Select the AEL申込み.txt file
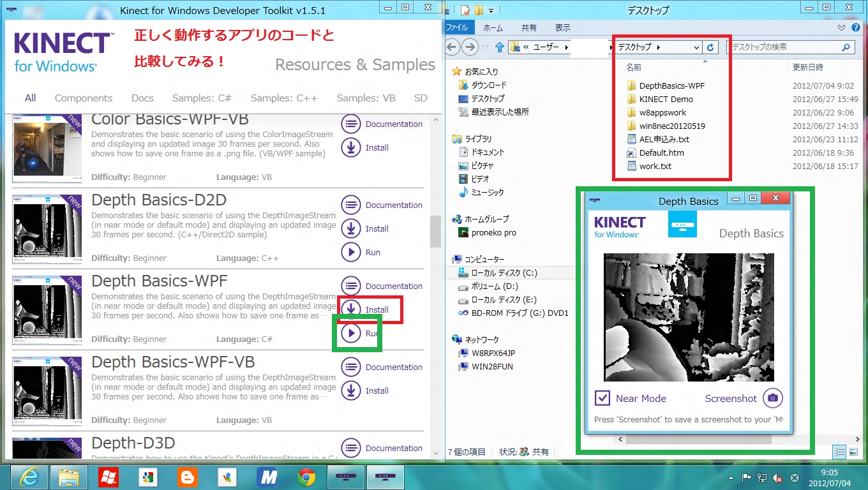 [x=658, y=139]
